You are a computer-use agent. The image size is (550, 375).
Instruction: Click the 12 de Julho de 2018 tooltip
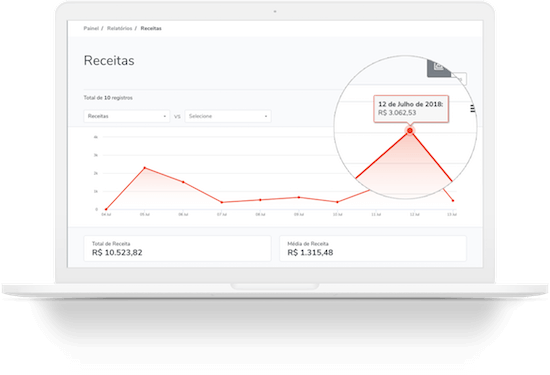coord(411,109)
